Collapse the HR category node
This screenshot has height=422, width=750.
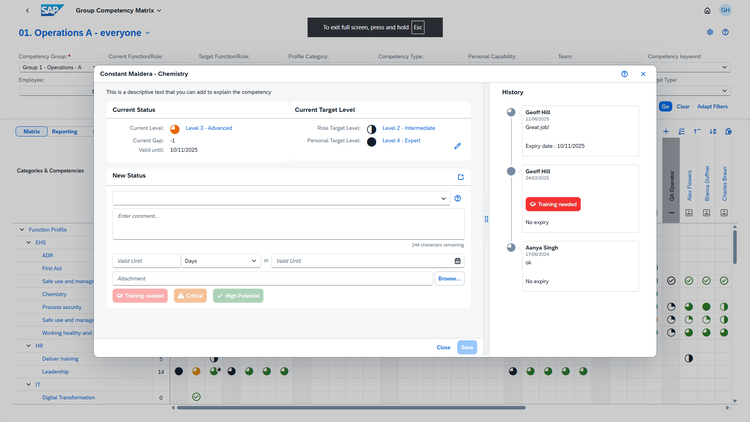(28, 345)
